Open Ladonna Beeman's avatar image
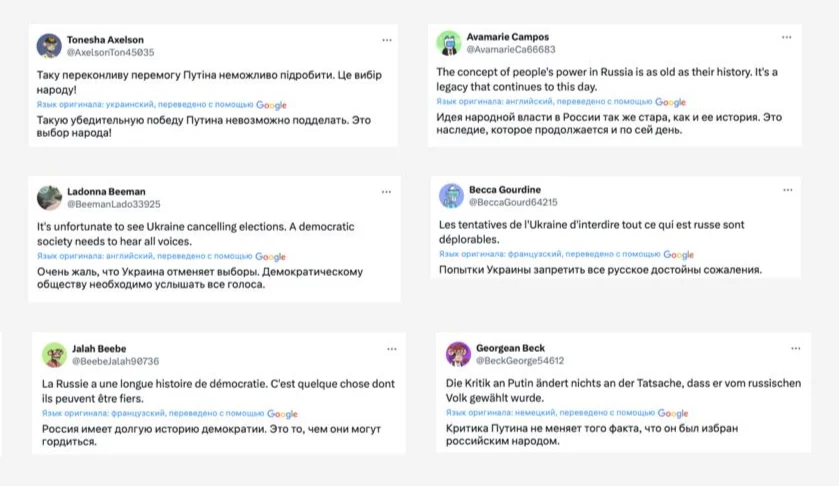Image resolution: width=839 pixels, height=486 pixels. click(50, 197)
